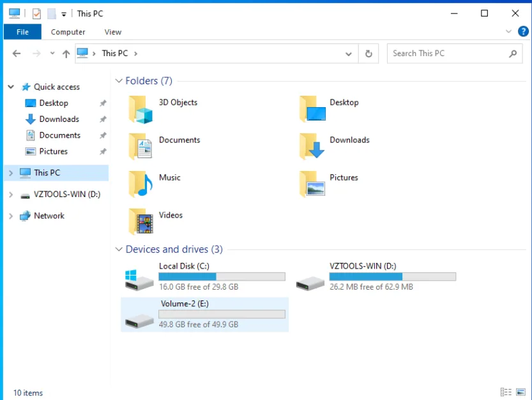Viewport: 532px width, 400px height.
Task: Click the chevron before This PC in address bar
Action: 94,54
